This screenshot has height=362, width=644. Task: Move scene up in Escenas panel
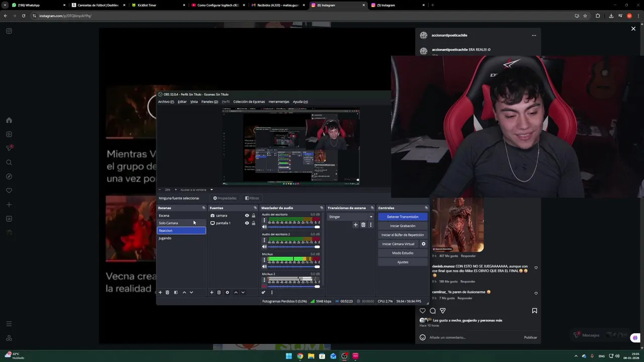(x=184, y=292)
